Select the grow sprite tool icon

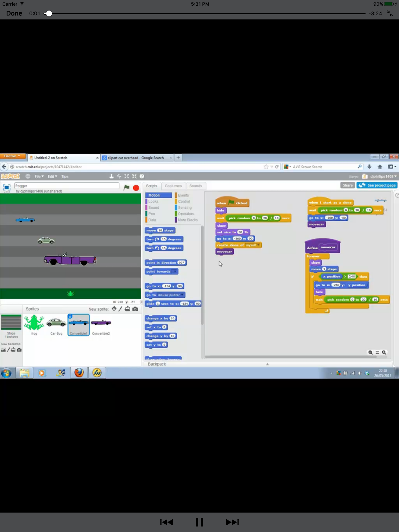(x=127, y=176)
